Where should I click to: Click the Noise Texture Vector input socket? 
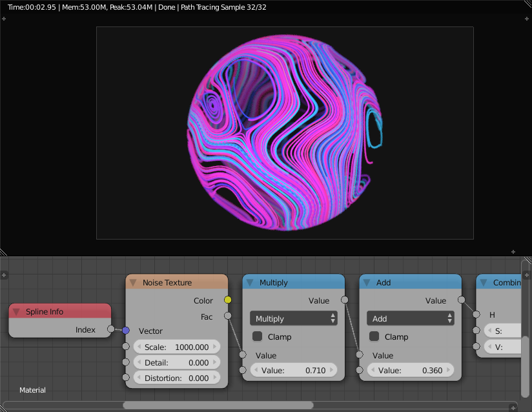click(x=126, y=330)
